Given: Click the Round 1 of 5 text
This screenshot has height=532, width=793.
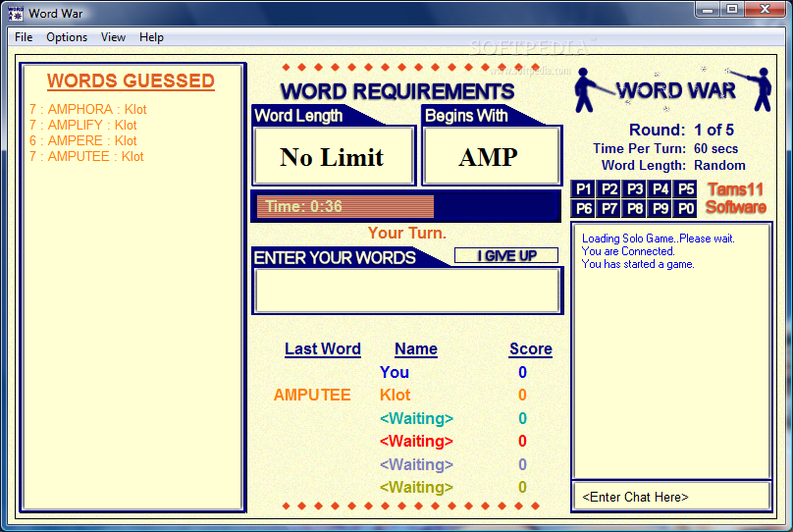Looking at the screenshot, I should 681,130.
